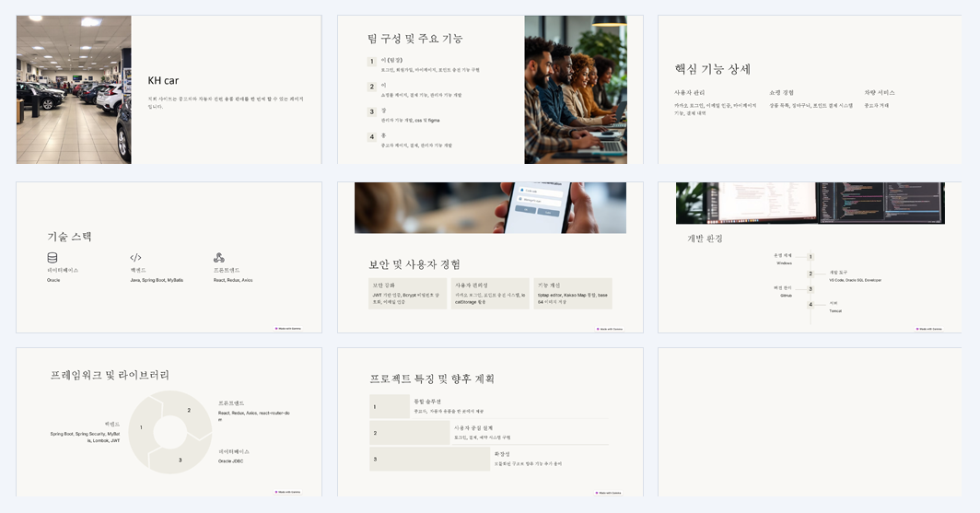Viewport: 980px width, 513px height.
Task: Click segment 1 of the cycle diagram
Action: coord(141,427)
